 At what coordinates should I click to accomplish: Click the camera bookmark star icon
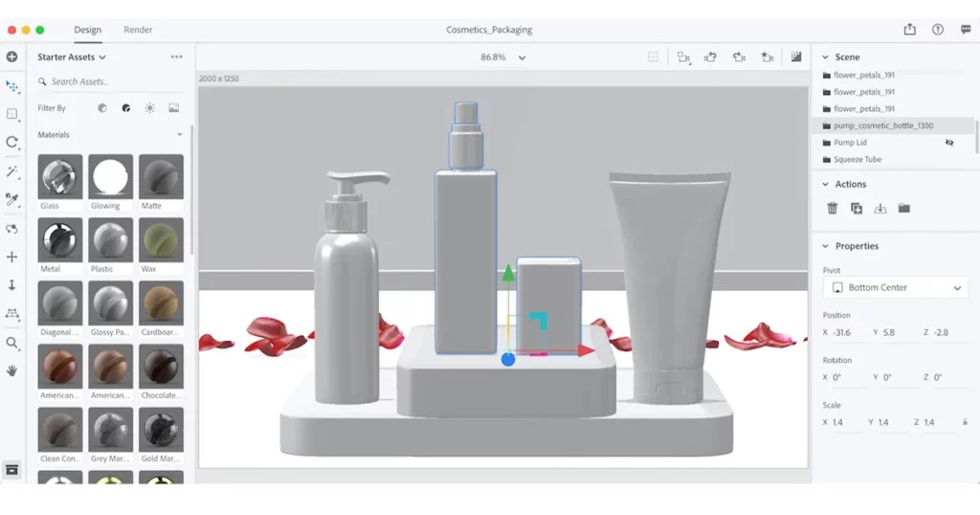pyautogui.click(x=768, y=56)
